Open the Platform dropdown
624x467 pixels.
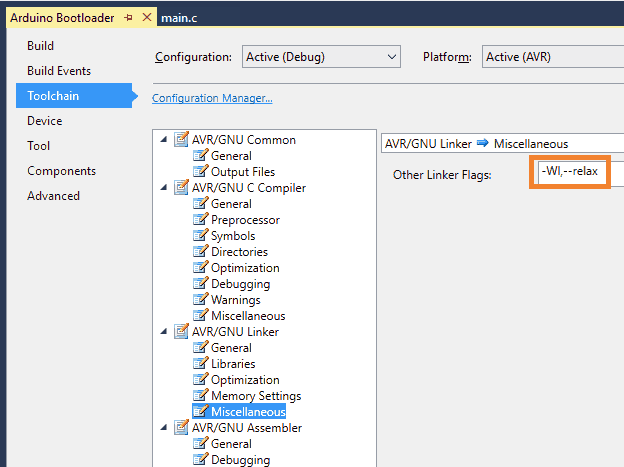552,57
